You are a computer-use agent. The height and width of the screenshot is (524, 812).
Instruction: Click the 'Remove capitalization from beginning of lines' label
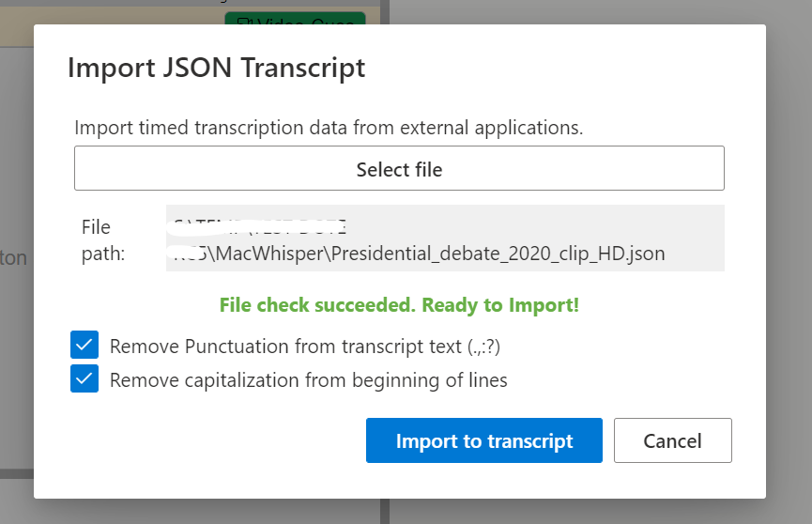pyautogui.click(x=308, y=380)
